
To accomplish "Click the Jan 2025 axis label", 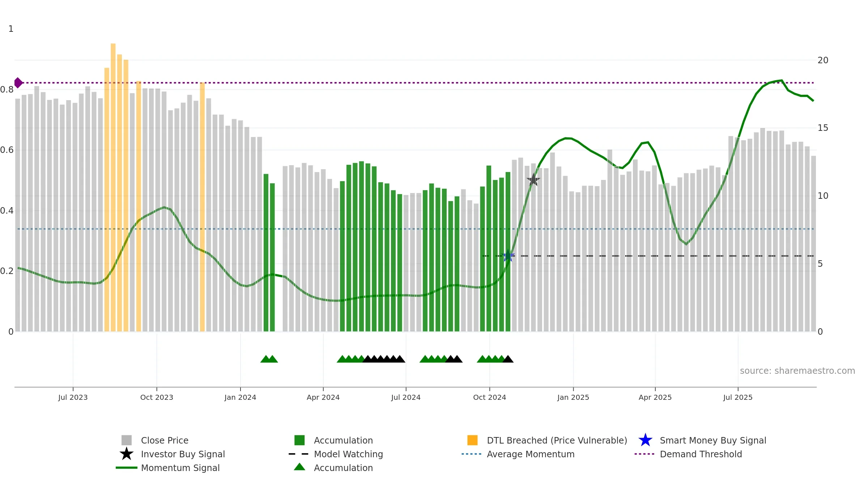I will point(573,397).
